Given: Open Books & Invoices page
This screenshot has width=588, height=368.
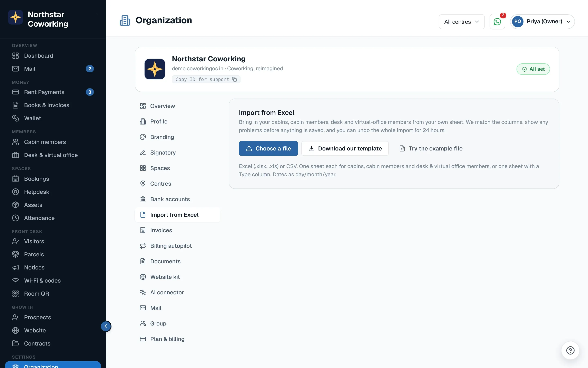Looking at the screenshot, I should pos(53,105).
